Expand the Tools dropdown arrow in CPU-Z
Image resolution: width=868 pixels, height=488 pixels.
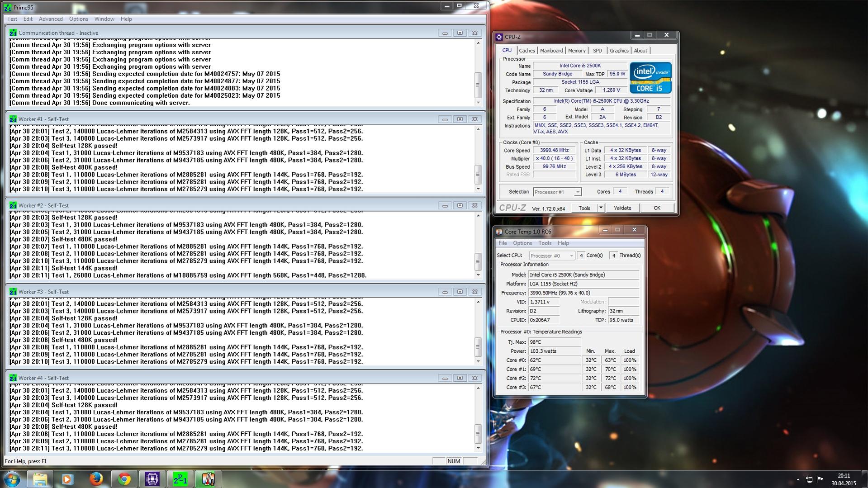[x=601, y=208]
